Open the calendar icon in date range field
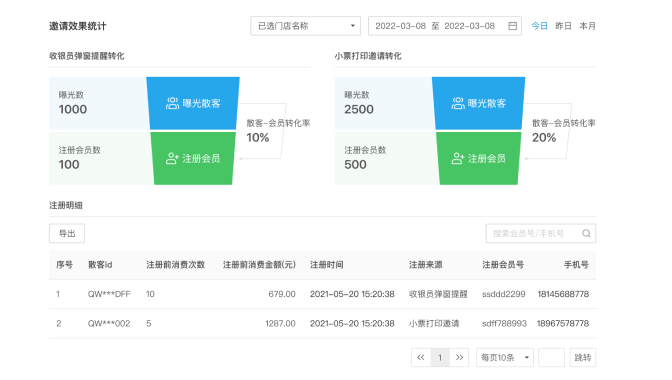 click(x=512, y=26)
